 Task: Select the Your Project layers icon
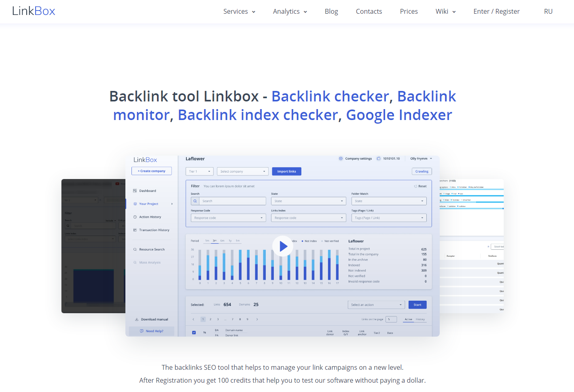[136, 204]
